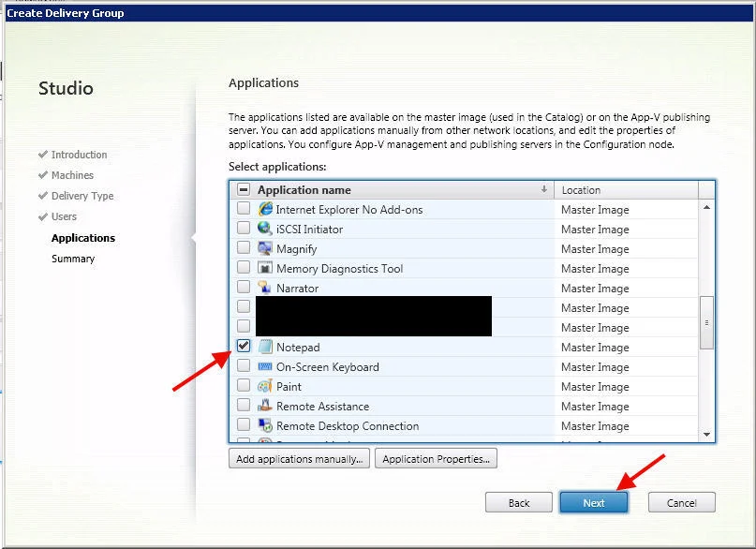Toggle the select-all checkbox in header
Viewport: 756px width, 549px height.
click(x=244, y=189)
